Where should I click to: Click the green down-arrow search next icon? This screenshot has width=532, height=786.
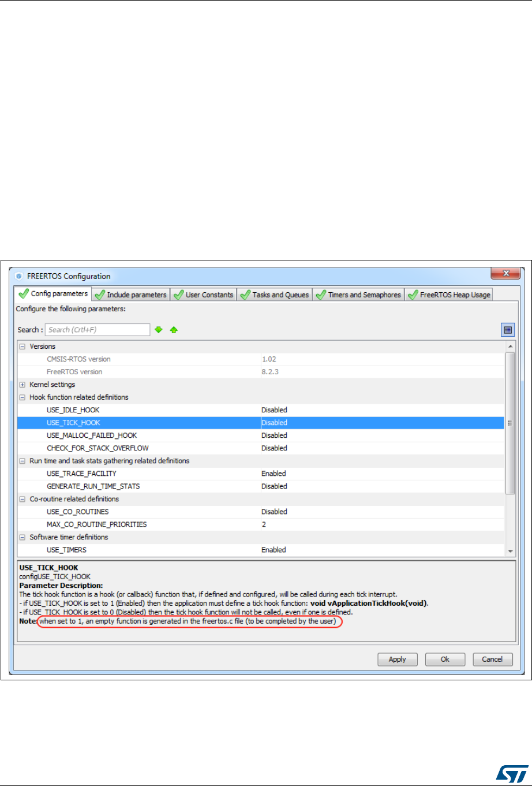tap(159, 330)
